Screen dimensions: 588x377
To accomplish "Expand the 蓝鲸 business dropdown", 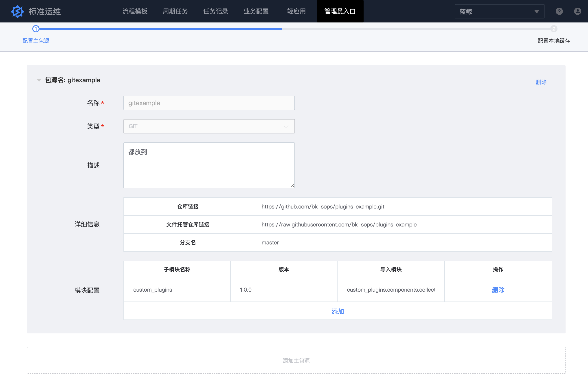I will click(x=499, y=11).
